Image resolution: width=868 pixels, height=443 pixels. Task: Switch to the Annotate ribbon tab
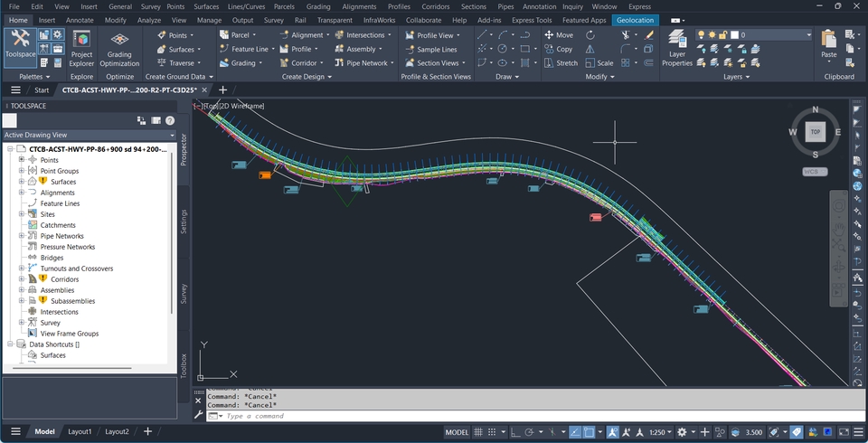coord(80,20)
